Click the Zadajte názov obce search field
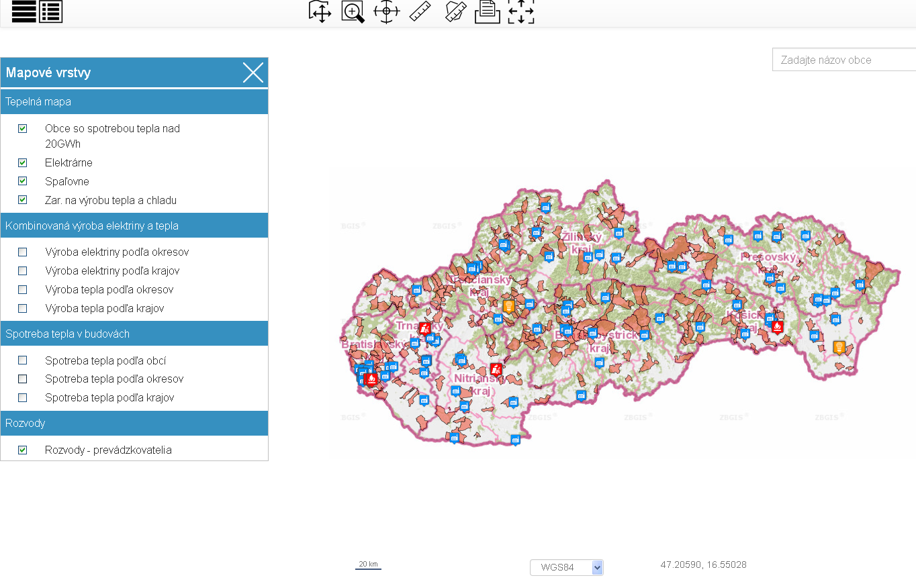Image resolution: width=916 pixels, height=588 pixels. pos(846,59)
